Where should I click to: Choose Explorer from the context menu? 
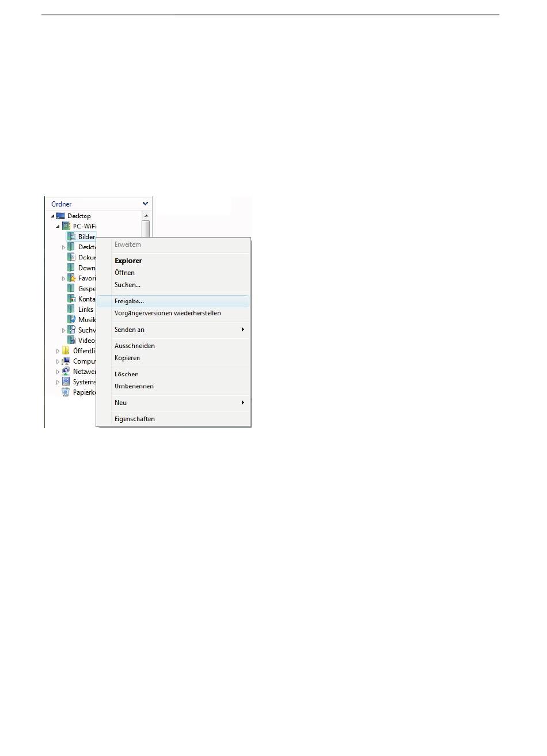coord(173,261)
